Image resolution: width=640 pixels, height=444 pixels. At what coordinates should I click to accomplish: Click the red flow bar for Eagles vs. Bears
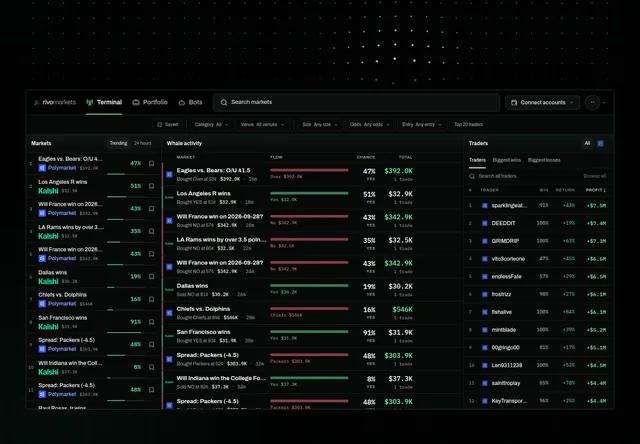(309, 170)
